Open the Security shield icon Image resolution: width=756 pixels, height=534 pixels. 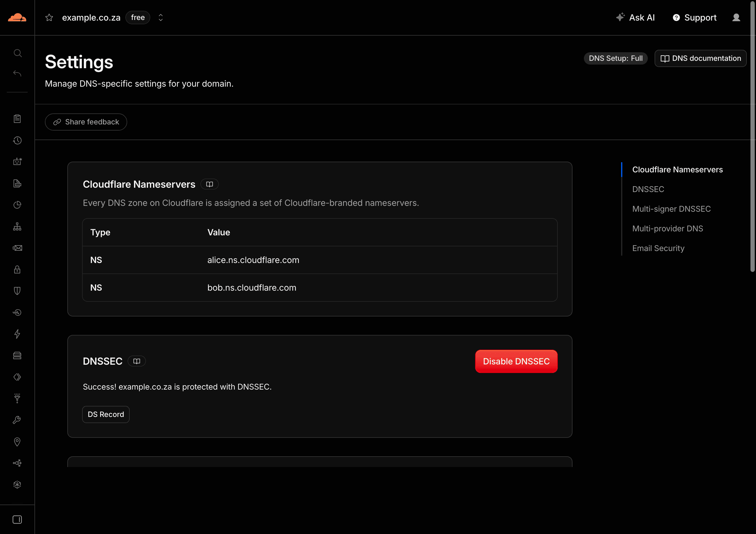[x=18, y=291]
